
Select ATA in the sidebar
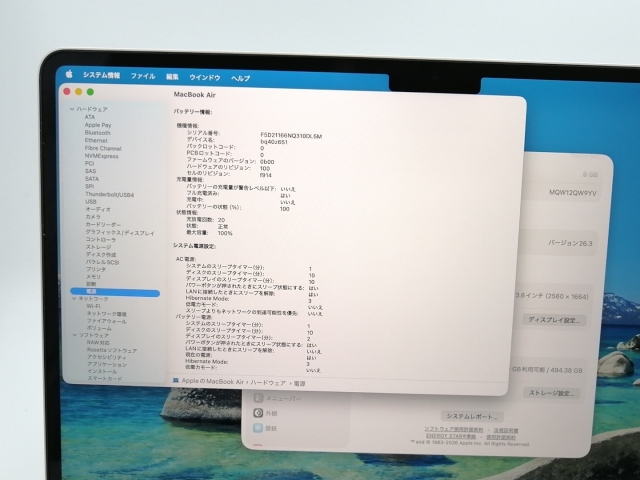pyautogui.click(x=90, y=117)
